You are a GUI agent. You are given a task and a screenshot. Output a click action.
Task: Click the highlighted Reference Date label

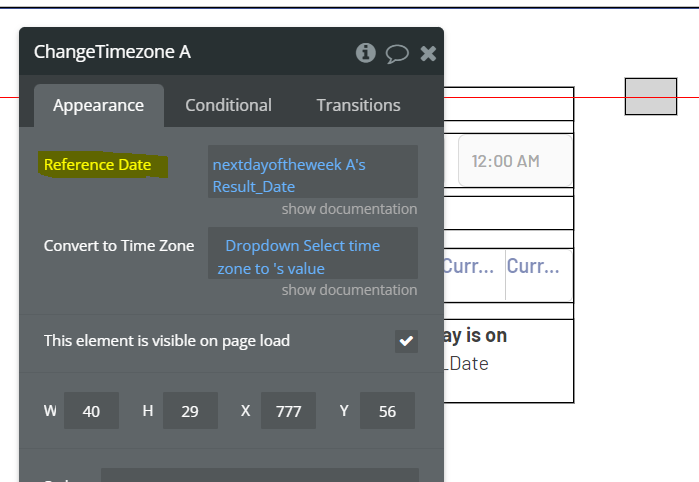(x=98, y=165)
